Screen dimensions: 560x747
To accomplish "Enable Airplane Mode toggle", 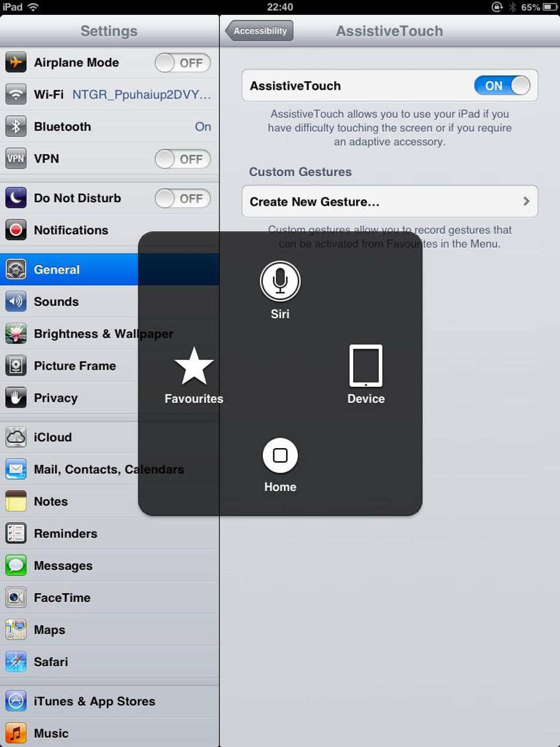I will (182, 63).
